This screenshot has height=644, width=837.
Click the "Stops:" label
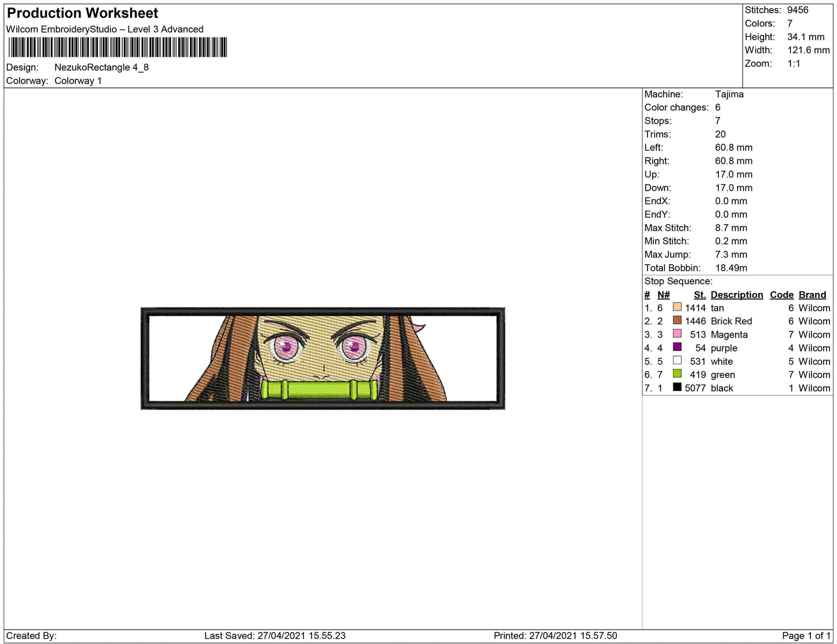click(658, 120)
